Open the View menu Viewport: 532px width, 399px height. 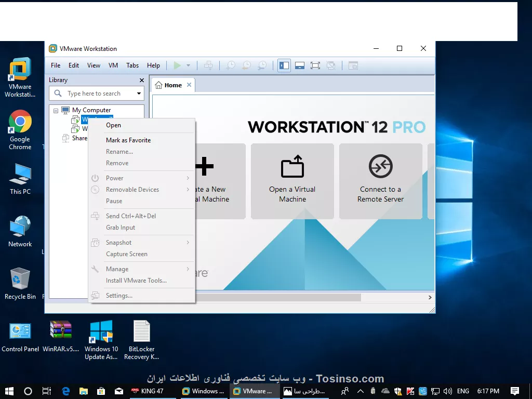tap(94, 65)
